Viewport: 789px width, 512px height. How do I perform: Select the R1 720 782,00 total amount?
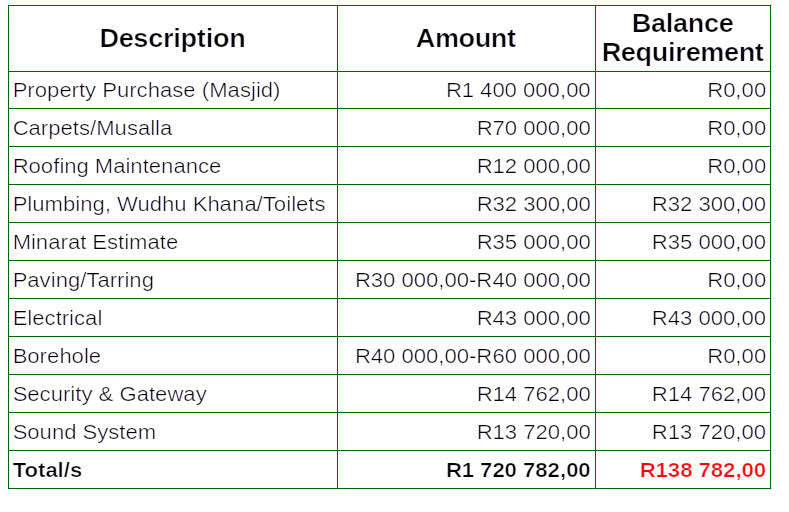pyautogui.click(x=518, y=470)
